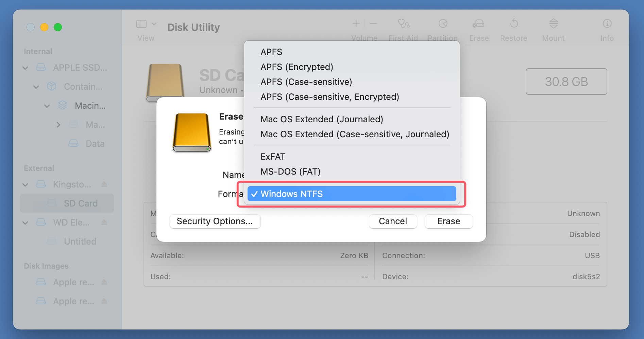Eject the WD Elements drive
Image resolution: width=644 pixels, height=339 pixels.
(104, 222)
